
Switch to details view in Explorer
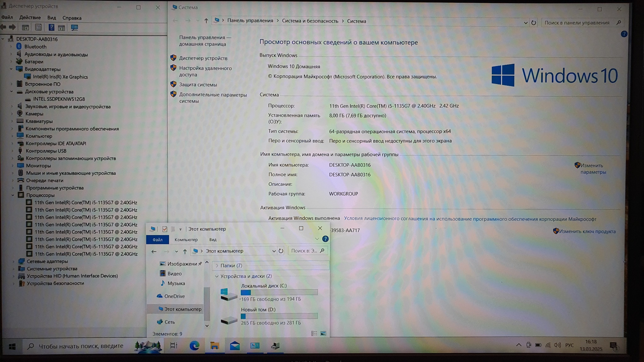pyautogui.click(x=314, y=333)
